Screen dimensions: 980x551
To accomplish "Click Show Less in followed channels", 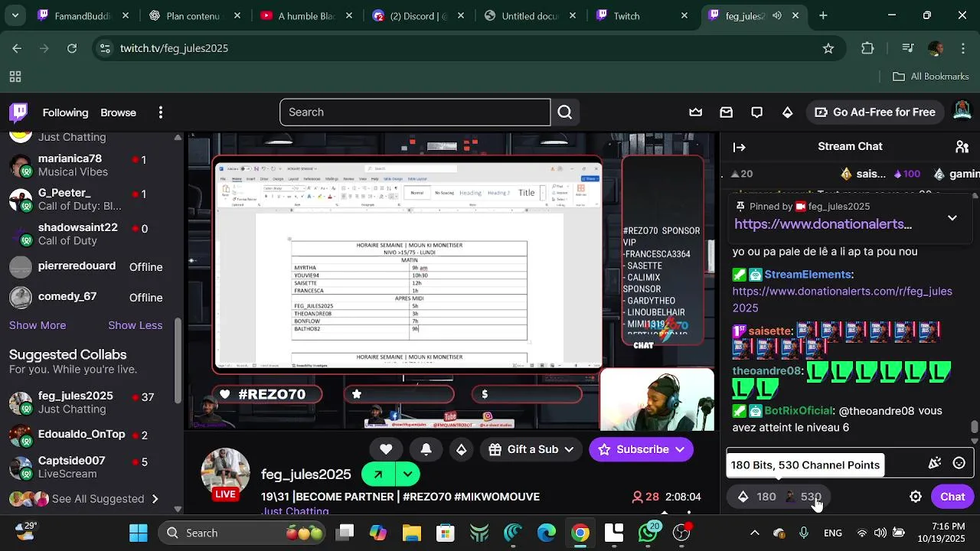I will 135,325.
